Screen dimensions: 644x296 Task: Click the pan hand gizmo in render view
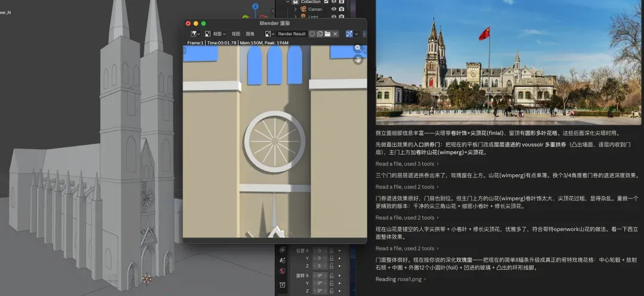pos(358,60)
